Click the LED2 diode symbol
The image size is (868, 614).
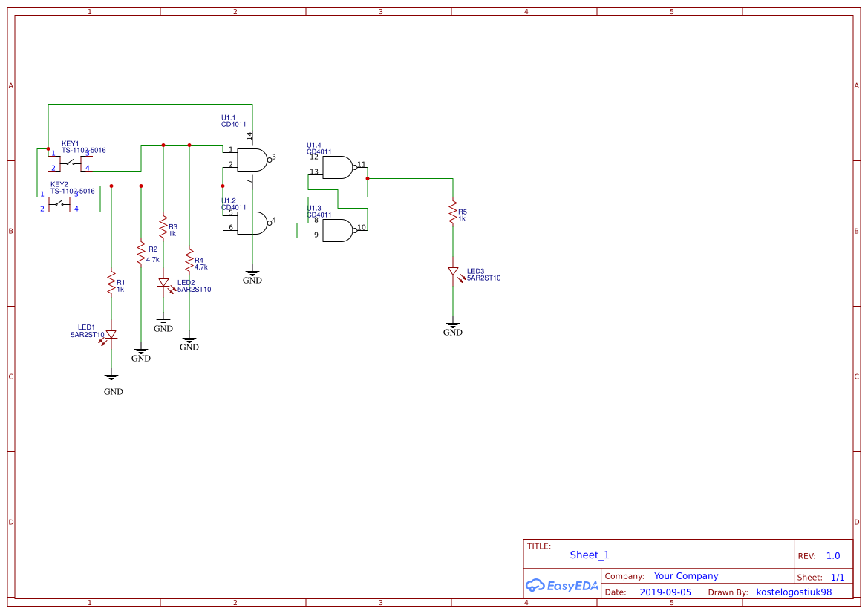point(165,284)
